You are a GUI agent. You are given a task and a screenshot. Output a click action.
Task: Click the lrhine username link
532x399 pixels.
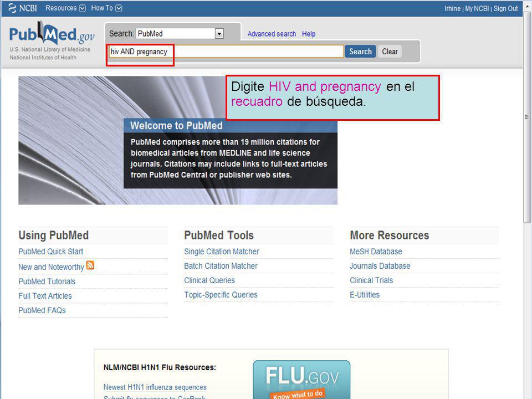point(452,8)
